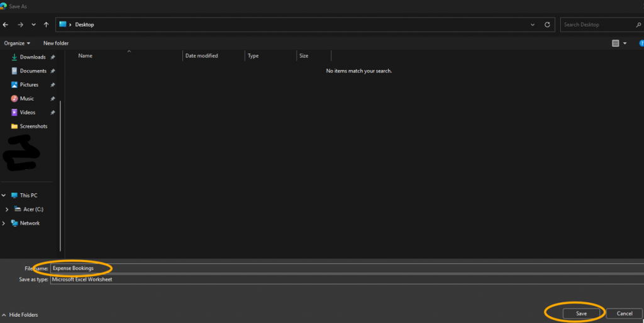Refresh the Desktop folder view

[547, 25]
